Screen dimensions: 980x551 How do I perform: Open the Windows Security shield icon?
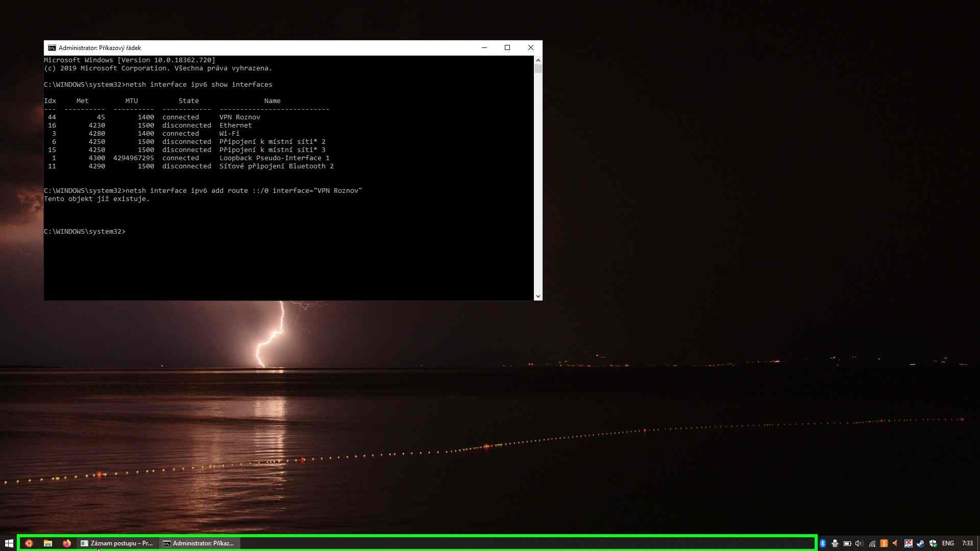pos(933,543)
